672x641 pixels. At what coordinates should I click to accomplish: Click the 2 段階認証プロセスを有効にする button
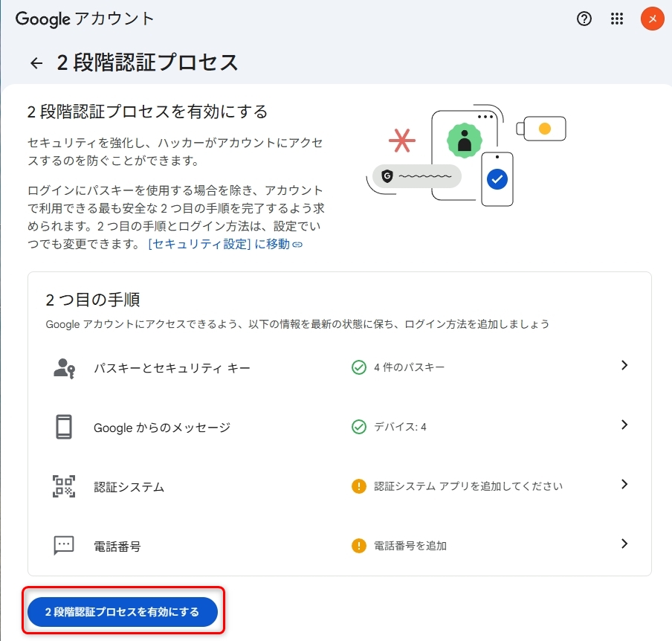coord(123,611)
